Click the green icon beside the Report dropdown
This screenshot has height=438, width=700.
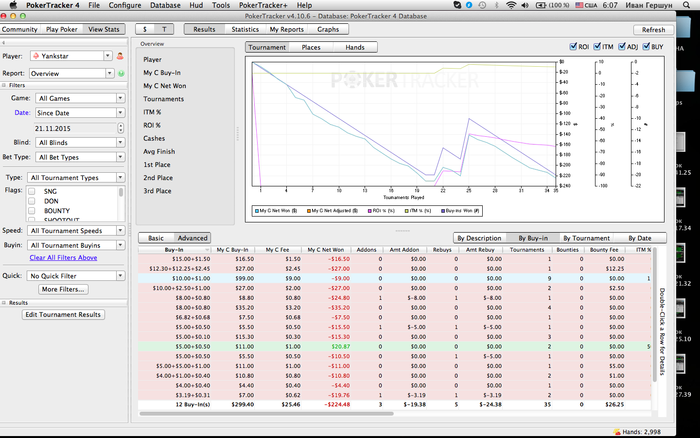coord(121,73)
